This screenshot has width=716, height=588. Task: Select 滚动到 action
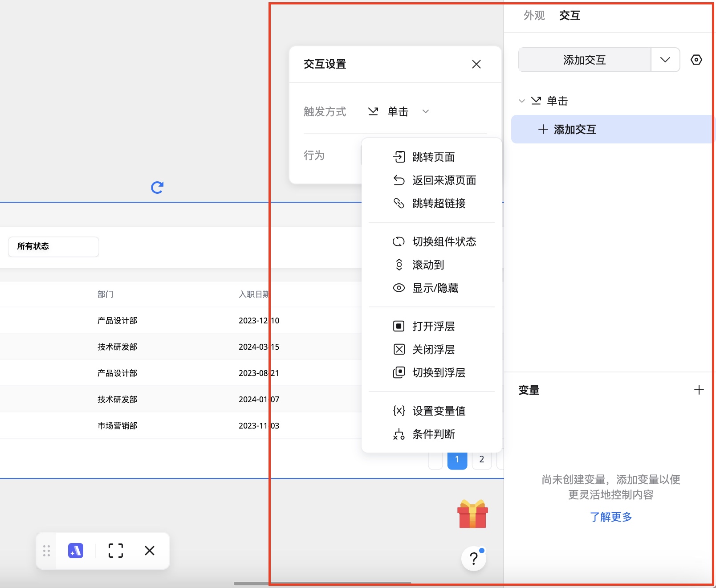(x=432, y=265)
